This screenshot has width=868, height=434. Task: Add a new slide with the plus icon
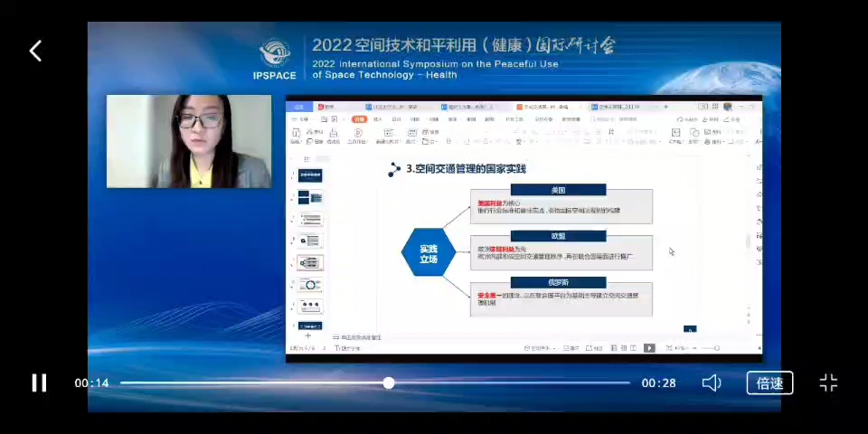(308, 335)
